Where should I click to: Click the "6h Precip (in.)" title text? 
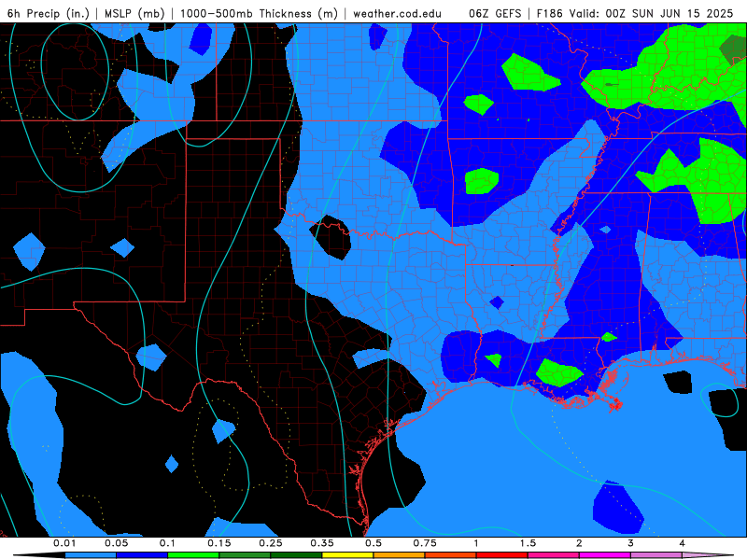click(49, 13)
